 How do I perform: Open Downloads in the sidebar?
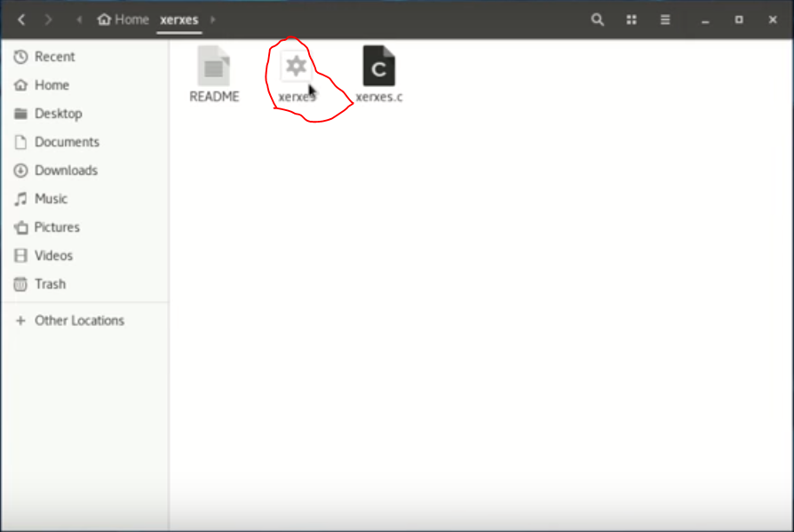pos(66,171)
